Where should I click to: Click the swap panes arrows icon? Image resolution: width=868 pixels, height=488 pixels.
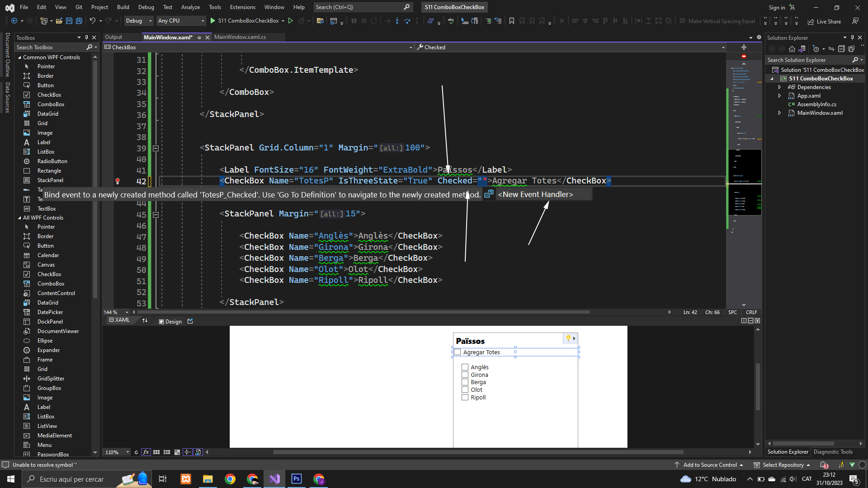(x=145, y=320)
